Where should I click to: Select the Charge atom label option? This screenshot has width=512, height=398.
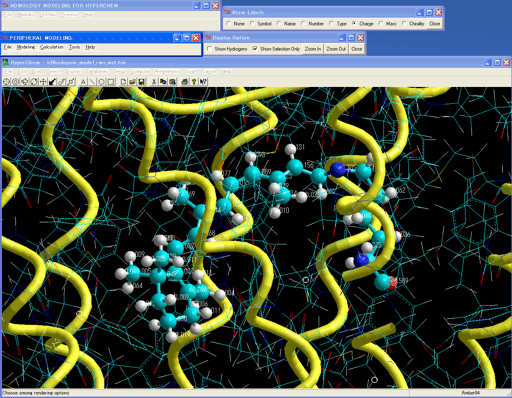pos(354,23)
